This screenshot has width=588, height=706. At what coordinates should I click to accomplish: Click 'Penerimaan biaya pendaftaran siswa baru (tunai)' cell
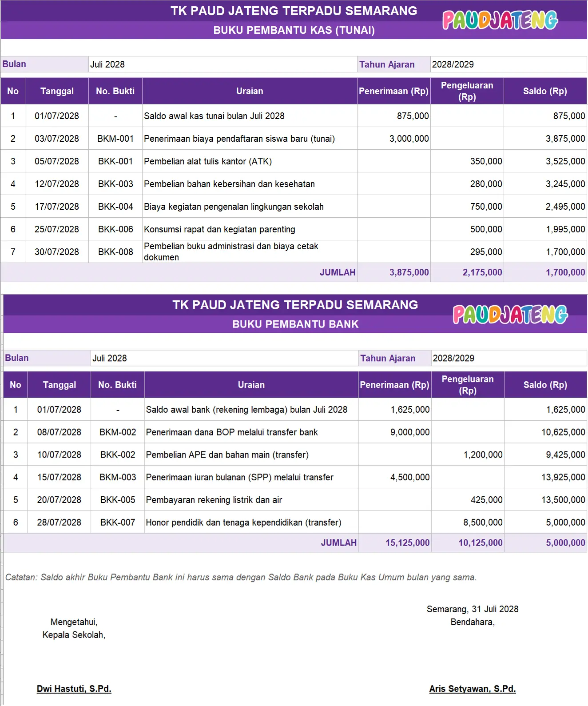250,139
